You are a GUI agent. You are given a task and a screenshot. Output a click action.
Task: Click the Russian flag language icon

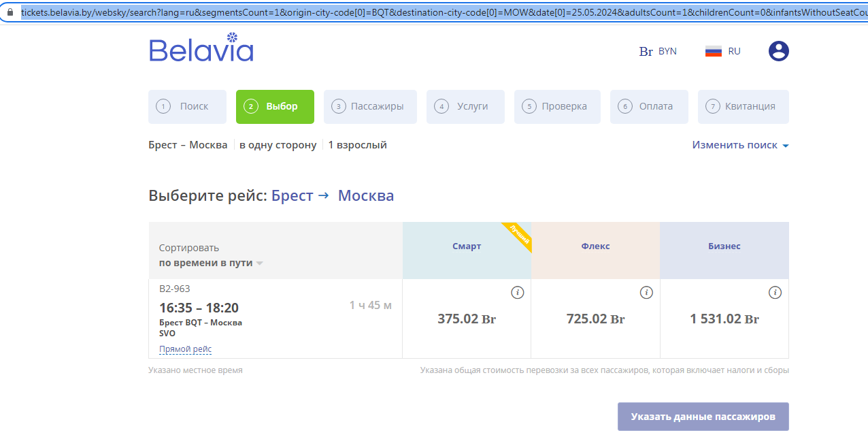click(714, 51)
